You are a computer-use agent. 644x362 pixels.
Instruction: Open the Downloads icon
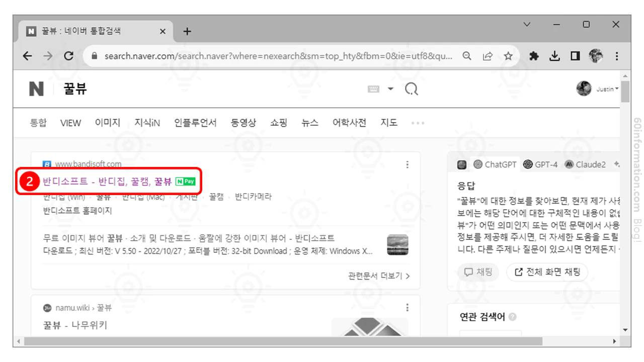click(x=554, y=56)
